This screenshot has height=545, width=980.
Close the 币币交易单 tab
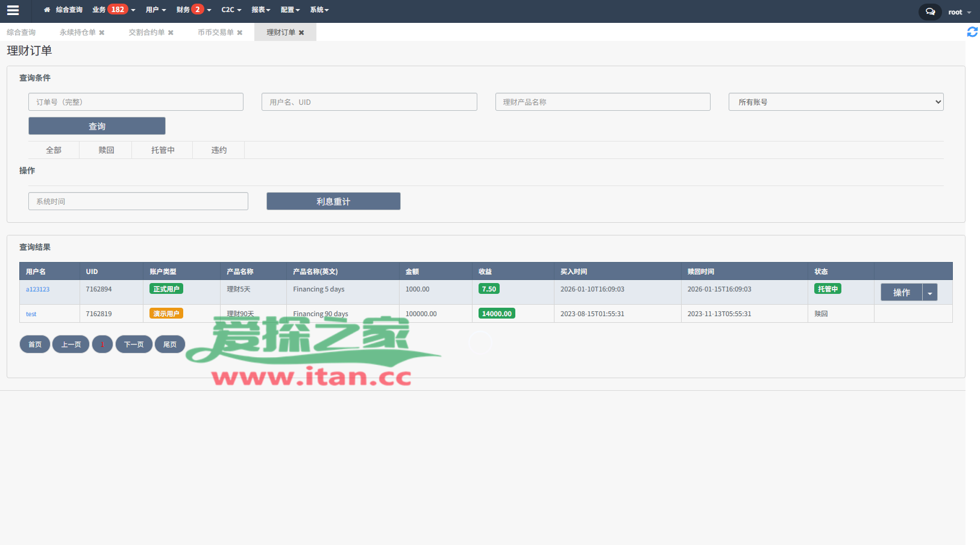coord(240,33)
